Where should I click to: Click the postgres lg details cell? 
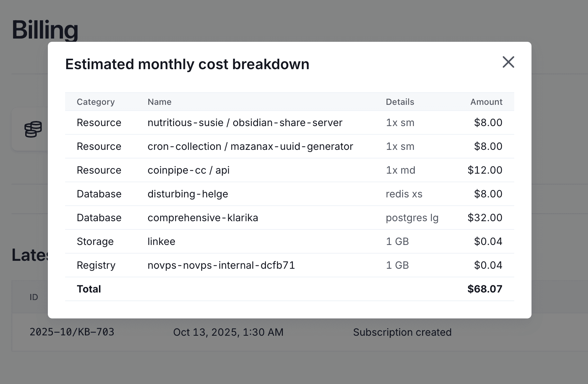[x=412, y=218]
